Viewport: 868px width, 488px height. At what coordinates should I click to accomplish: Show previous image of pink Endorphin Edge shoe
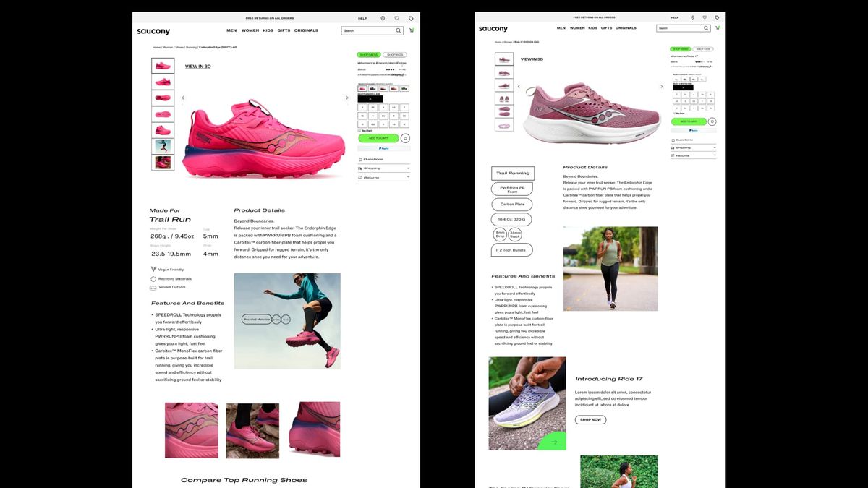click(183, 98)
